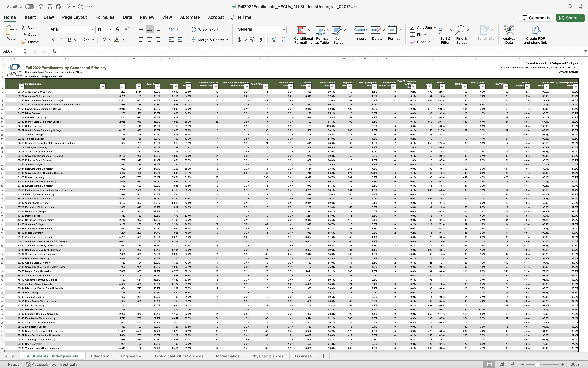Viewport: 588px width, 368px height.
Task: Toggle Center horizontal alignment
Action: 149,40
